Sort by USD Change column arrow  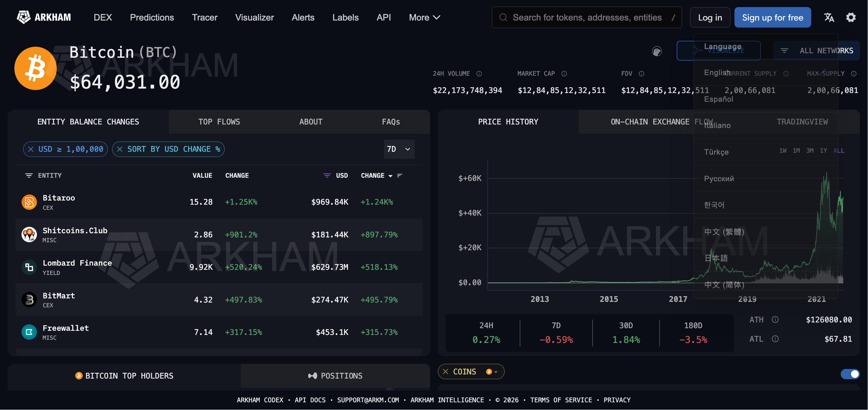click(x=390, y=176)
